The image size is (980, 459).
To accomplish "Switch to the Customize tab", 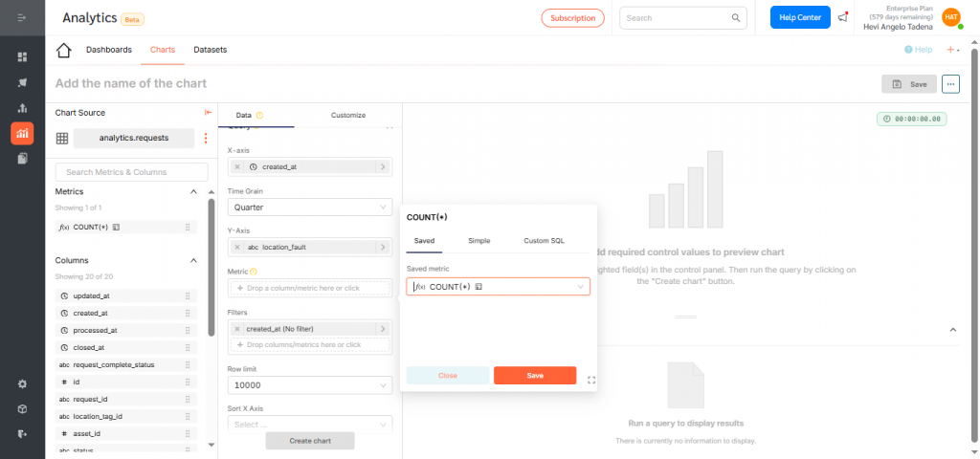I will coord(348,115).
